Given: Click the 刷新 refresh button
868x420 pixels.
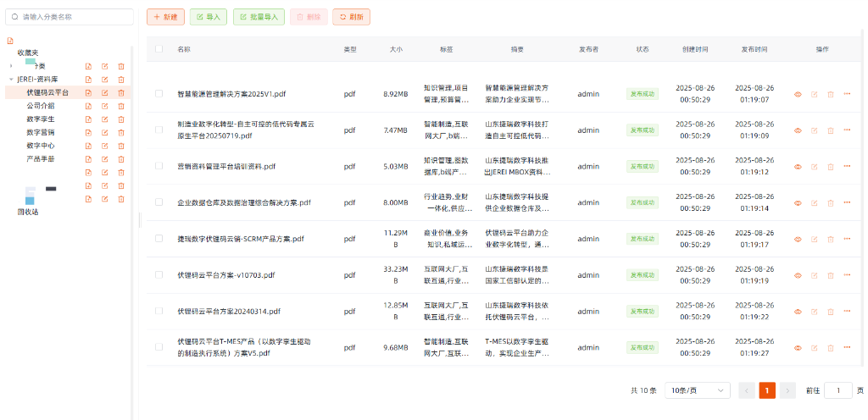Looking at the screenshot, I should click(x=351, y=17).
